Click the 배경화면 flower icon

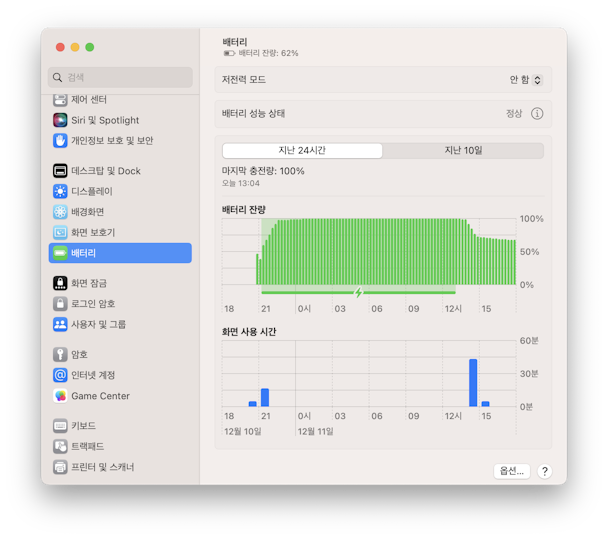pos(60,212)
